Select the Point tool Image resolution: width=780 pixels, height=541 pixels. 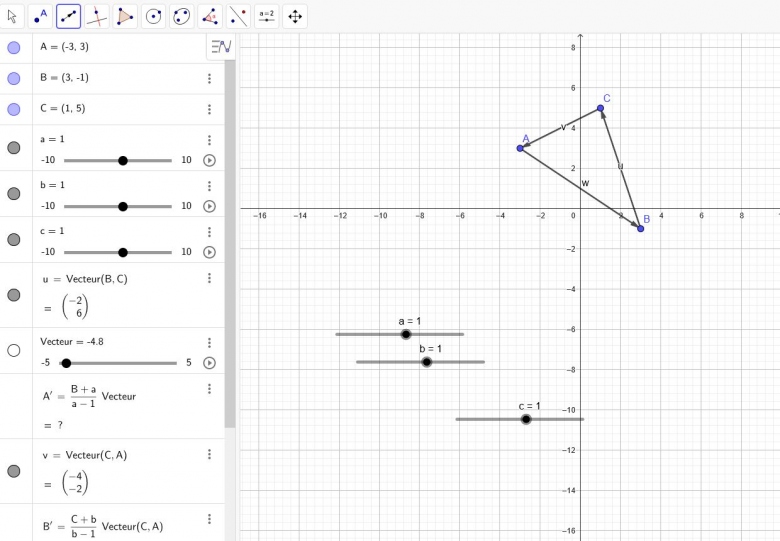(x=40, y=16)
